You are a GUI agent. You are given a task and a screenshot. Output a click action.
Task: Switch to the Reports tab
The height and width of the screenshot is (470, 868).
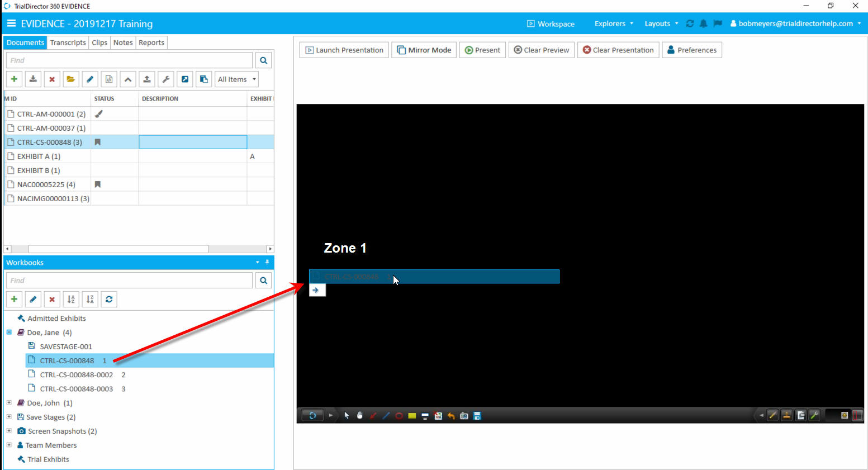[x=151, y=42]
